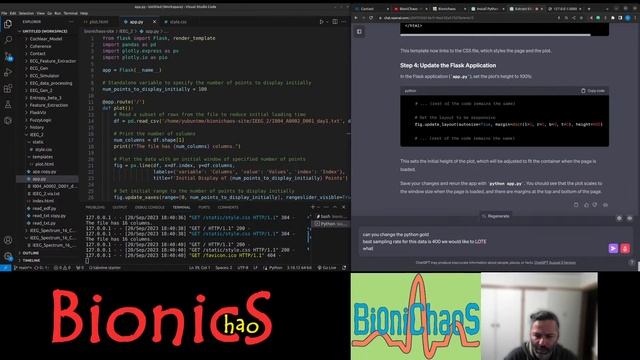Collapse the templates folder

(42, 157)
